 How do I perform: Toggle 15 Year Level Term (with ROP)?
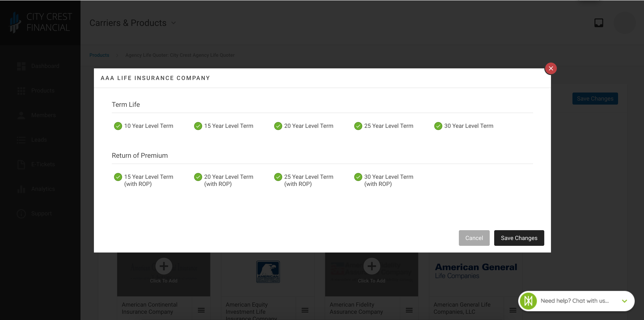[x=118, y=177]
